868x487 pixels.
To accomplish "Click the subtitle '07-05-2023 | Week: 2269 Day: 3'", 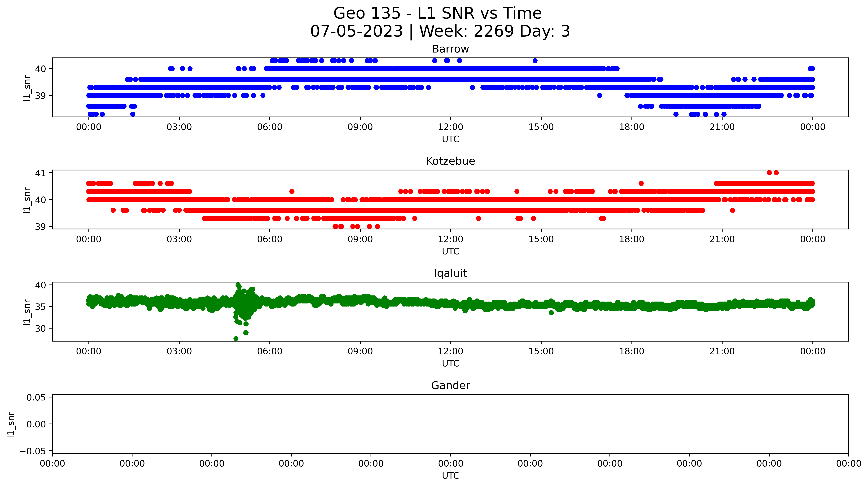I will [x=440, y=31].
